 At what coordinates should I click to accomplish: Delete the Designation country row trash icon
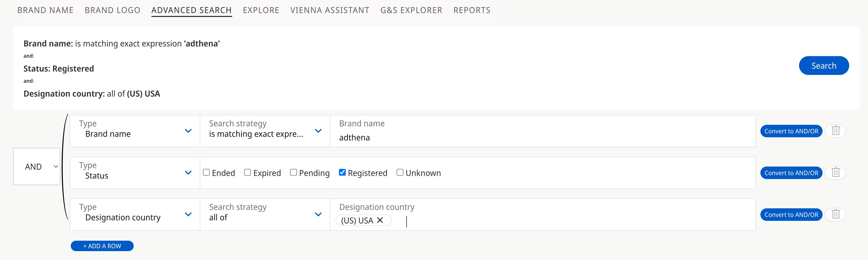(835, 214)
